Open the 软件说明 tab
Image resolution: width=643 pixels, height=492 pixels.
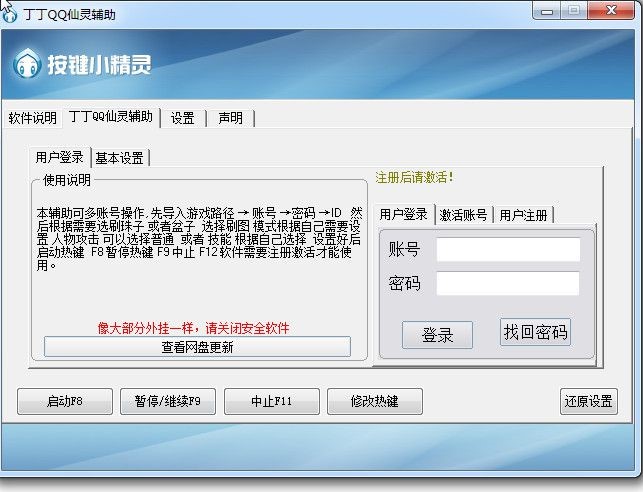(32, 118)
